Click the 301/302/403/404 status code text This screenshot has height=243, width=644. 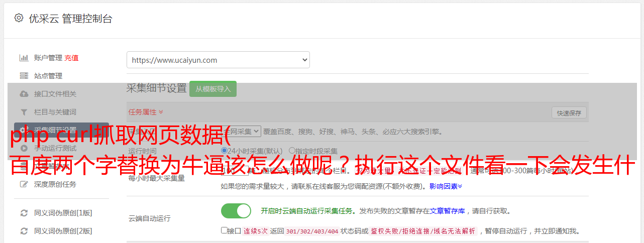click(x=312, y=231)
